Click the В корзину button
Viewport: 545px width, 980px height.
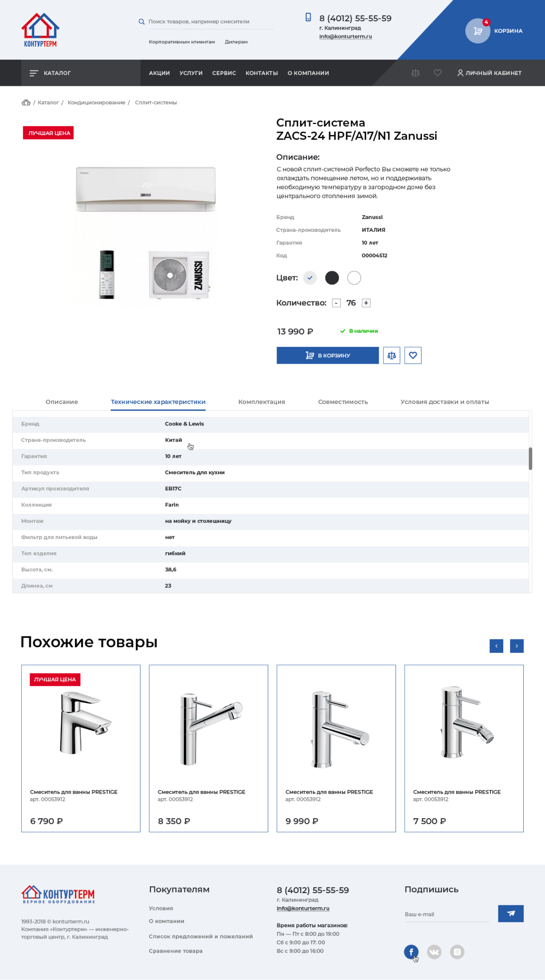[327, 355]
